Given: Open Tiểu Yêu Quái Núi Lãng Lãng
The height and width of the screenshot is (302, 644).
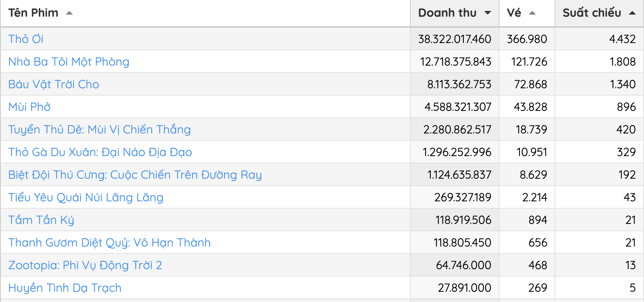Looking at the screenshot, I should 86,197.
